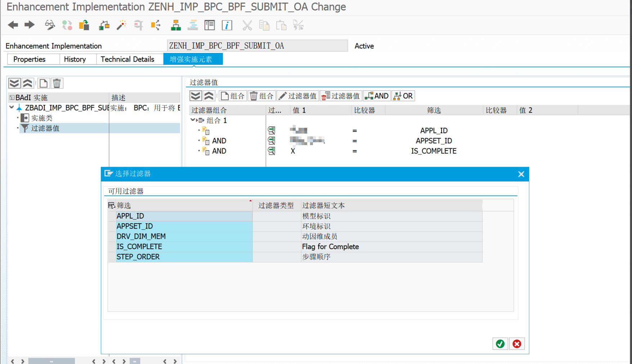Viewport: 632px width, 364px height.
Task: Select the IS_COMPLETE filter row
Action: pyautogui.click(x=139, y=247)
